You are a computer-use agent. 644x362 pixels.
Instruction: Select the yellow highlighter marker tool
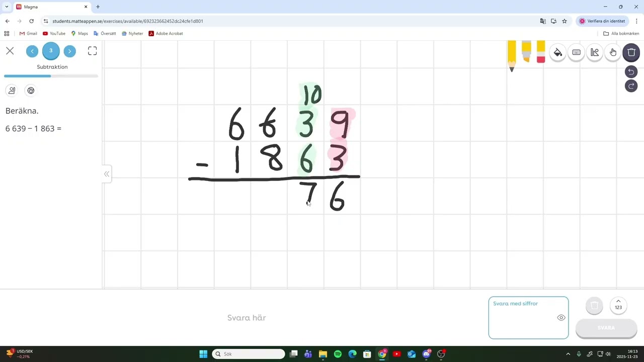[526, 51]
